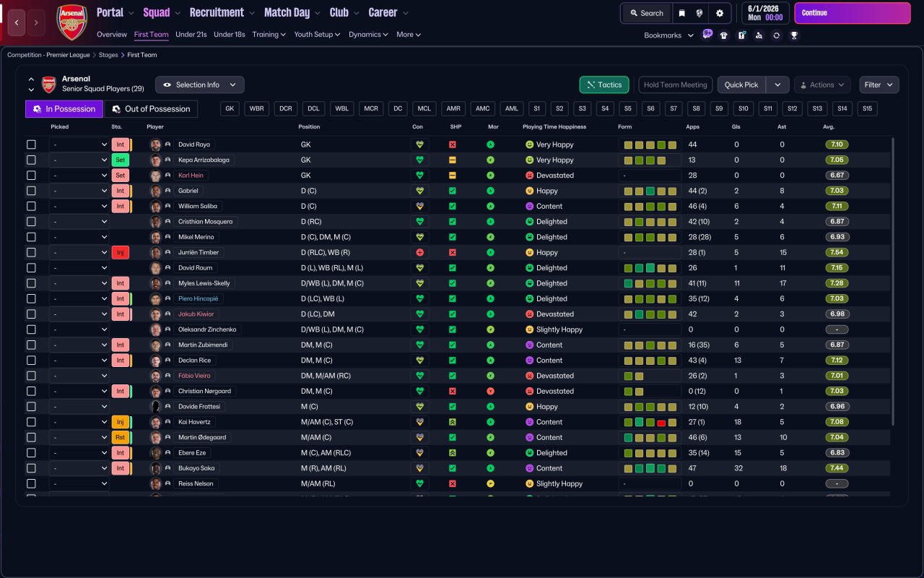
Task: Open the Tactics button
Action: pos(604,85)
